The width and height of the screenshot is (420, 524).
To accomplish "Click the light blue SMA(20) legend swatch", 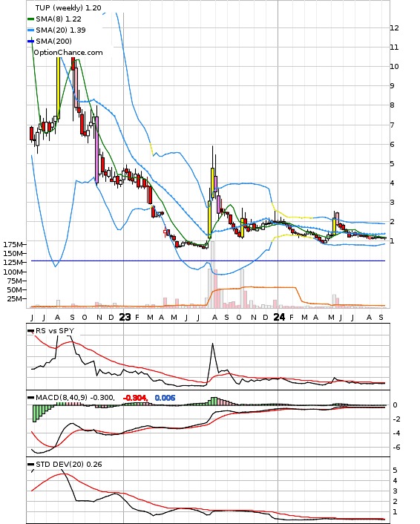I will tap(30, 30).
